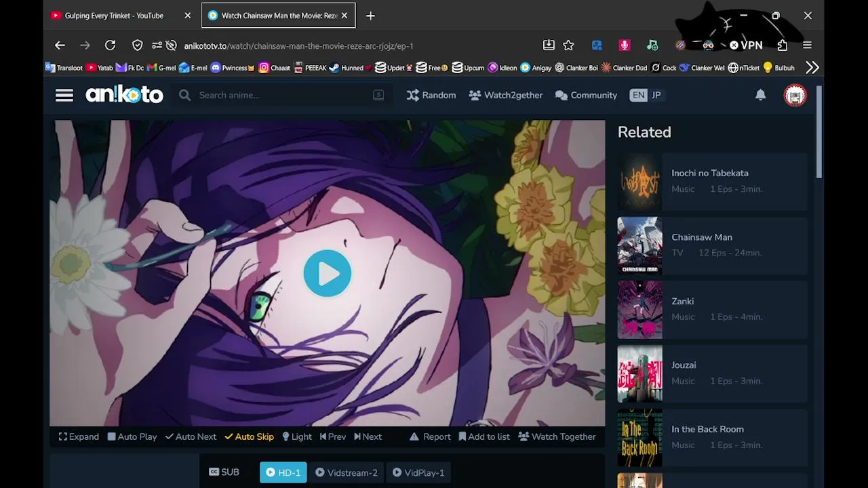Click the address bar URL
Screen dimensions: 868x488
coord(298,46)
